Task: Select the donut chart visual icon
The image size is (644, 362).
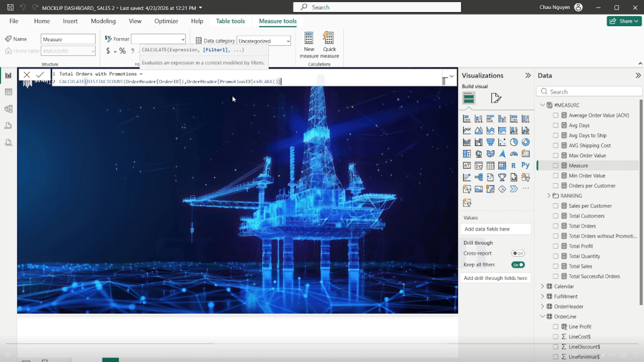Action: (526, 142)
